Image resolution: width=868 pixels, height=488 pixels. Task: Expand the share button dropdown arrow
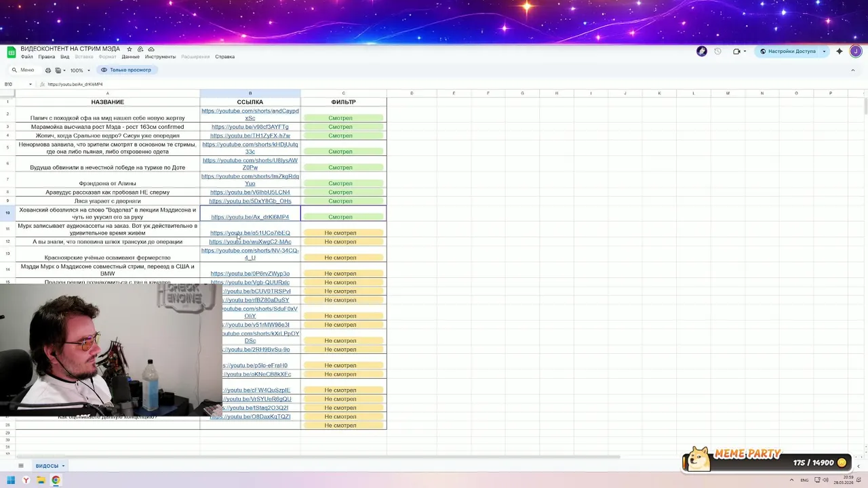[x=825, y=51]
